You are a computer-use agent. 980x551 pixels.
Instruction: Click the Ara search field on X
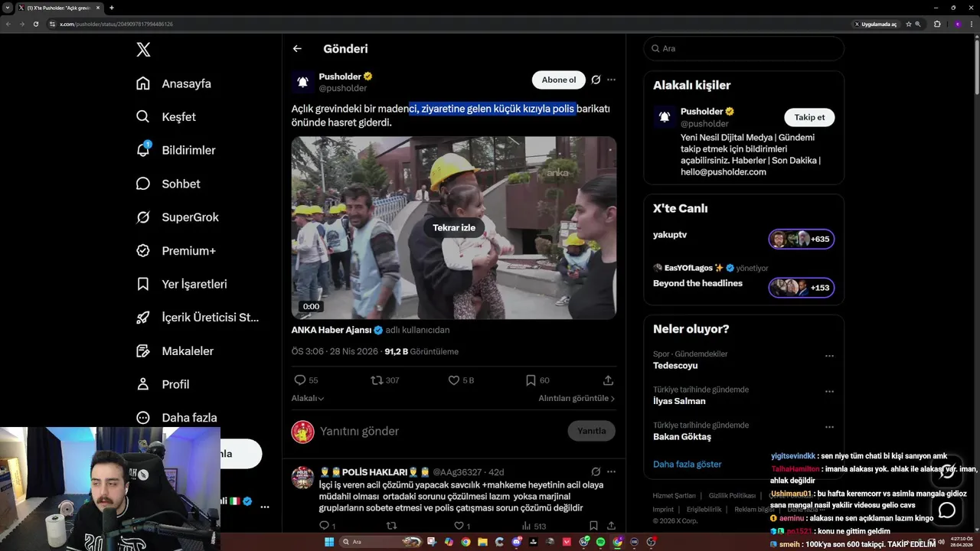[x=743, y=48]
